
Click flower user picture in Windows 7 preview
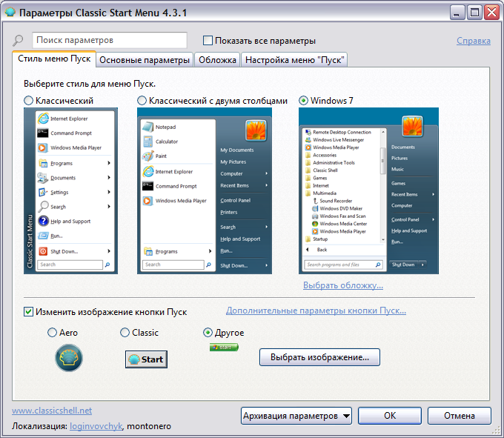[x=412, y=126]
